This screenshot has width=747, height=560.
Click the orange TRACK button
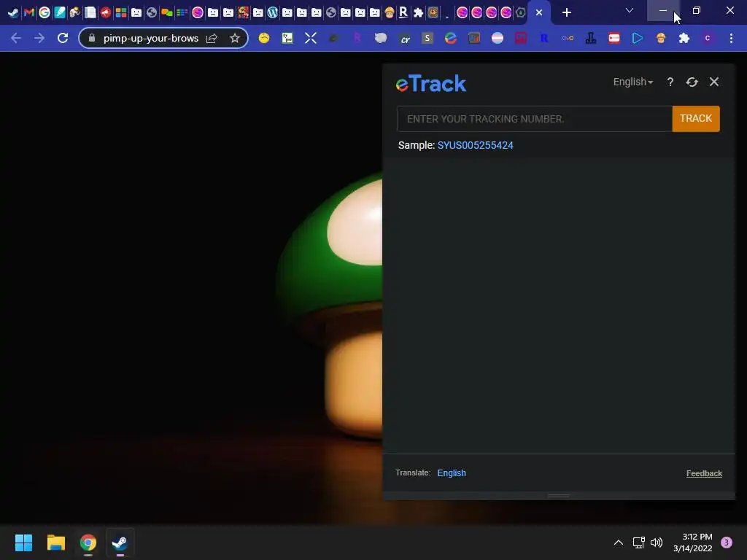695,119
